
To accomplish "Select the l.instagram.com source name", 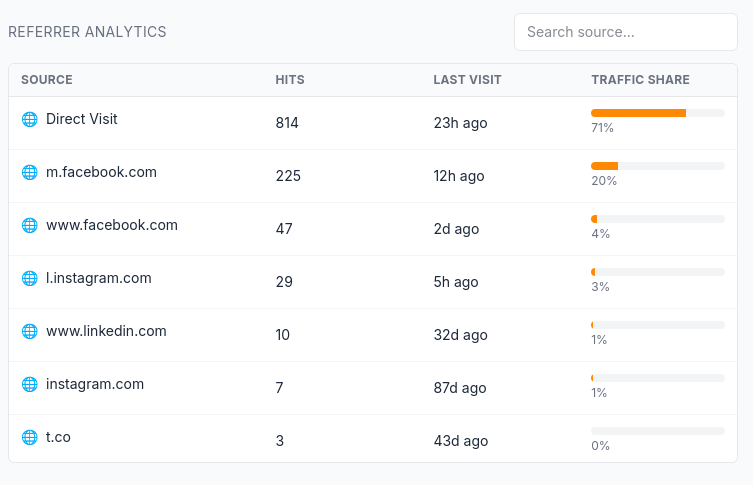I will [98, 278].
